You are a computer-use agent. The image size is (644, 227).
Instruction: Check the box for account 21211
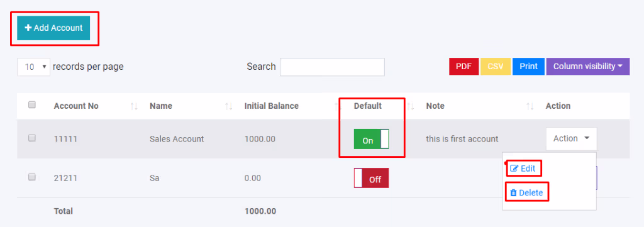coord(31,177)
